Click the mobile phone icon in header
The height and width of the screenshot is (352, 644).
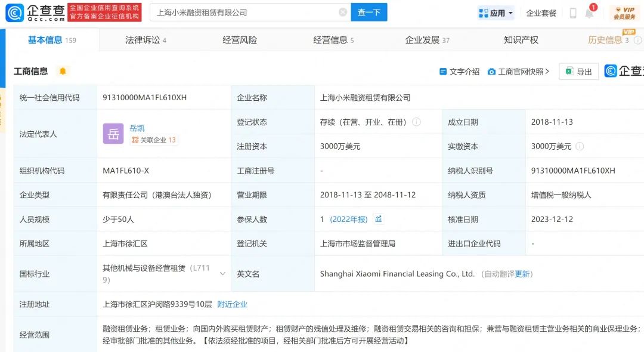(572, 13)
